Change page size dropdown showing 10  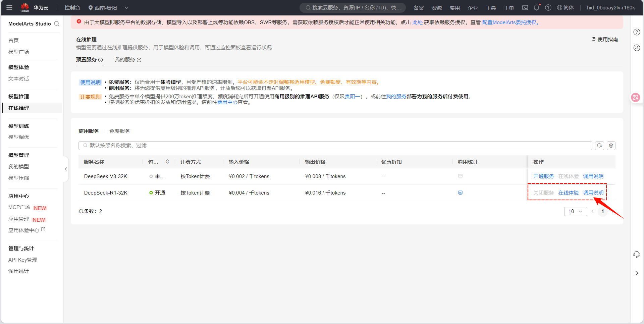[576, 211]
